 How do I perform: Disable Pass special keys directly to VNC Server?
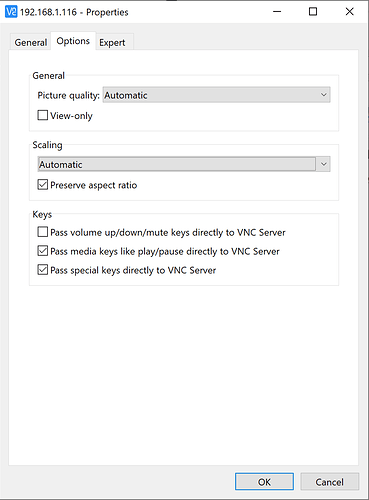pos(43,270)
